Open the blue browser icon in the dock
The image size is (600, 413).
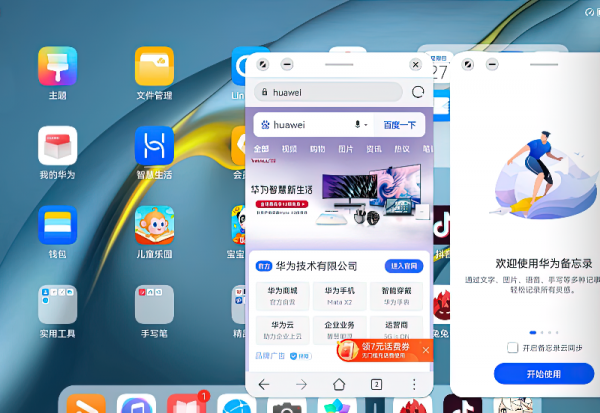pyautogui.click(x=236, y=405)
